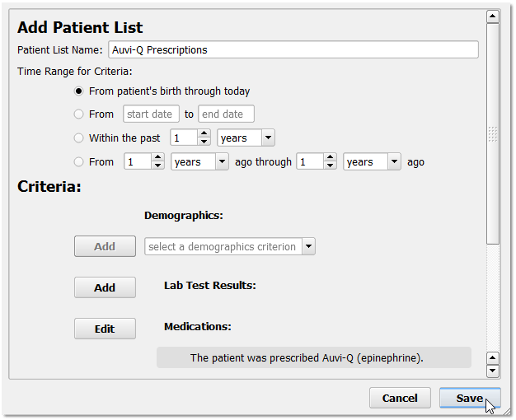Choose the 'Within the past' radio button

[x=79, y=138]
